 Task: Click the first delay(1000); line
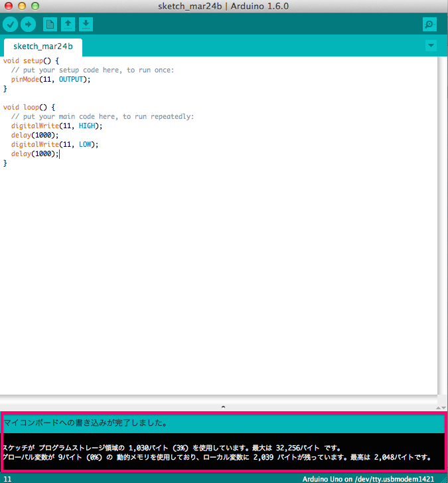click(35, 135)
